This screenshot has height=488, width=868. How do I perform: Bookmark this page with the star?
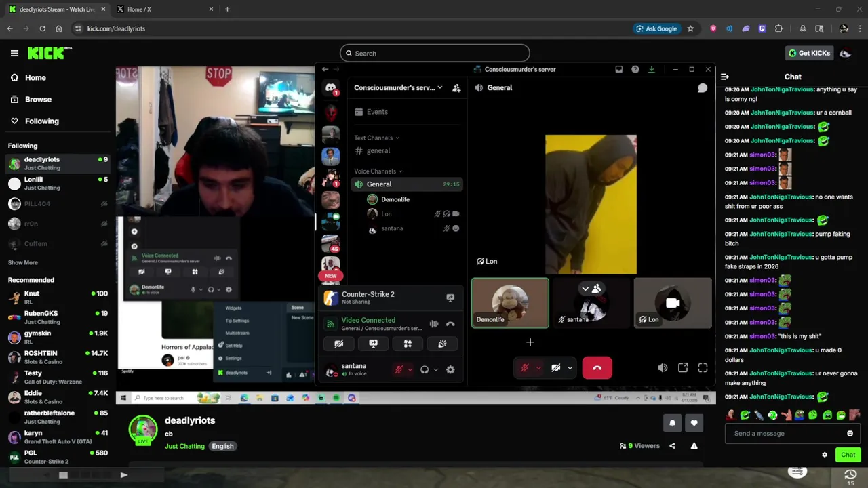point(690,28)
